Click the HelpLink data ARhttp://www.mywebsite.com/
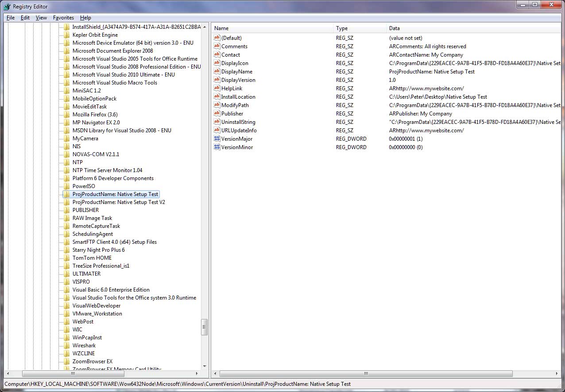This screenshot has width=565, height=392. pyautogui.click(x=426, y=88)
